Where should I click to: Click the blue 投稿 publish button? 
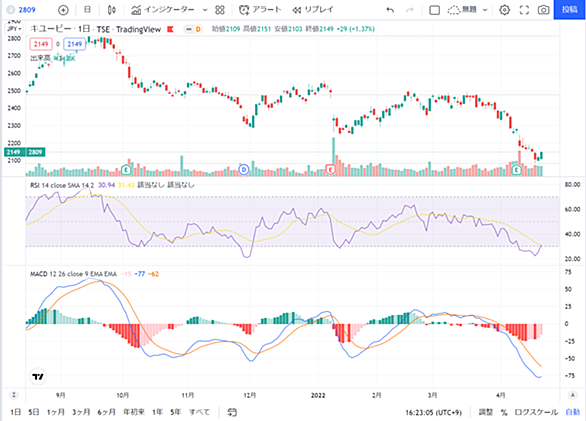tap(570, 9)
